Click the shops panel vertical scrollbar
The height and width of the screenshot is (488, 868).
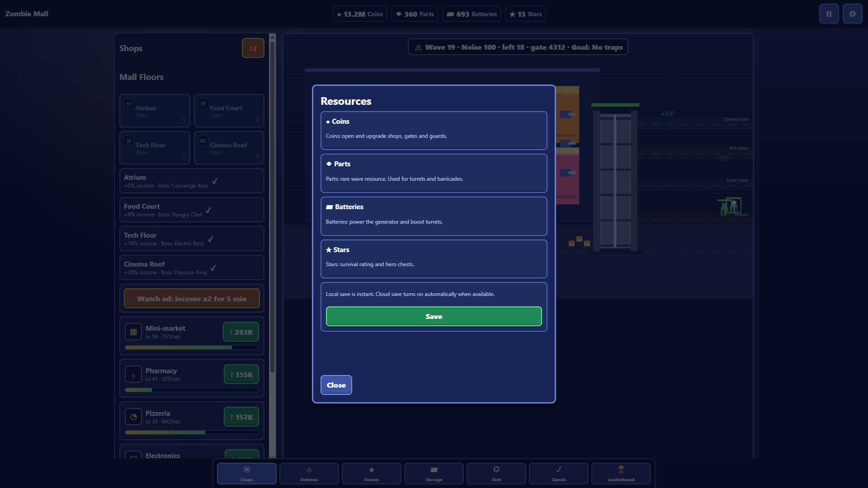(x=272, y=207)
